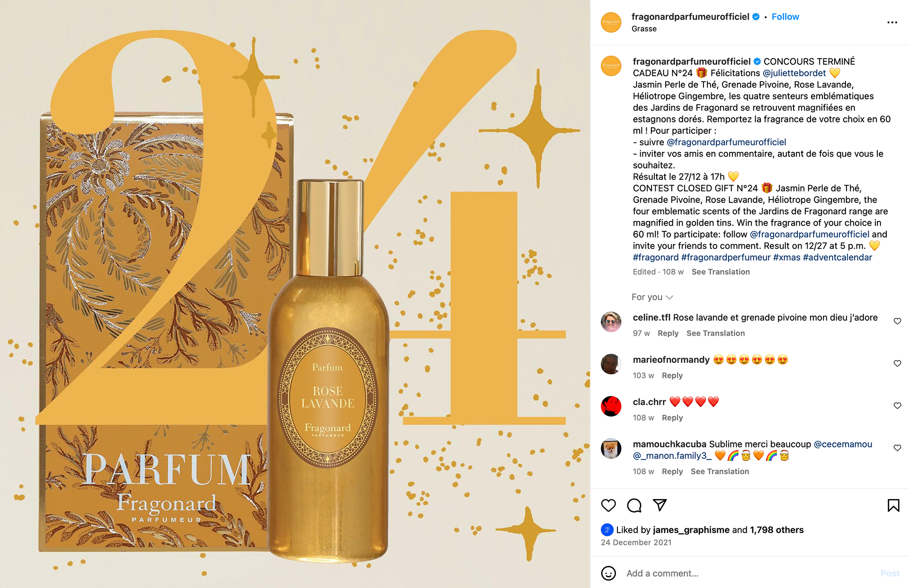Expand the For you comment sorting
Screen dimensions: 909x588
[652, 297]
